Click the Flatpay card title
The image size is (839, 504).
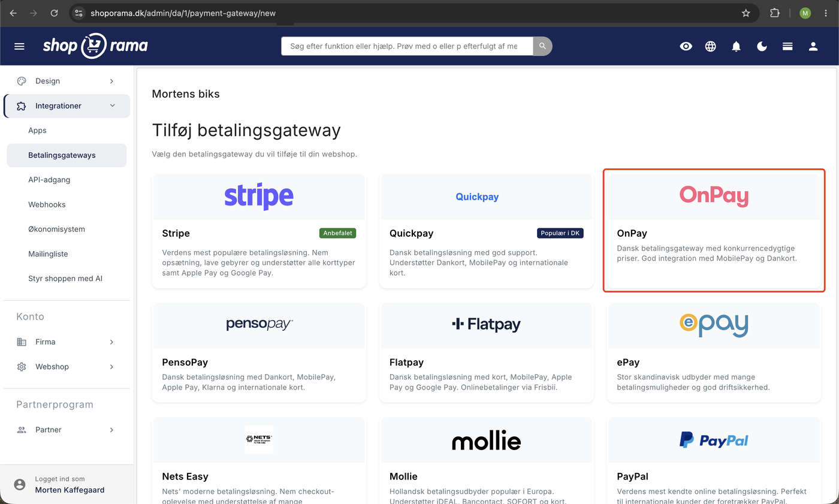click(x=406, y=363)
